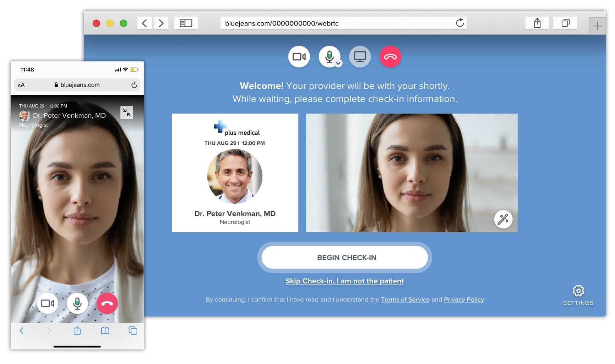Viewport: 615px width, 364px height.
Task: Open microphone options dropdown arrow
Action: pos(338,64)
